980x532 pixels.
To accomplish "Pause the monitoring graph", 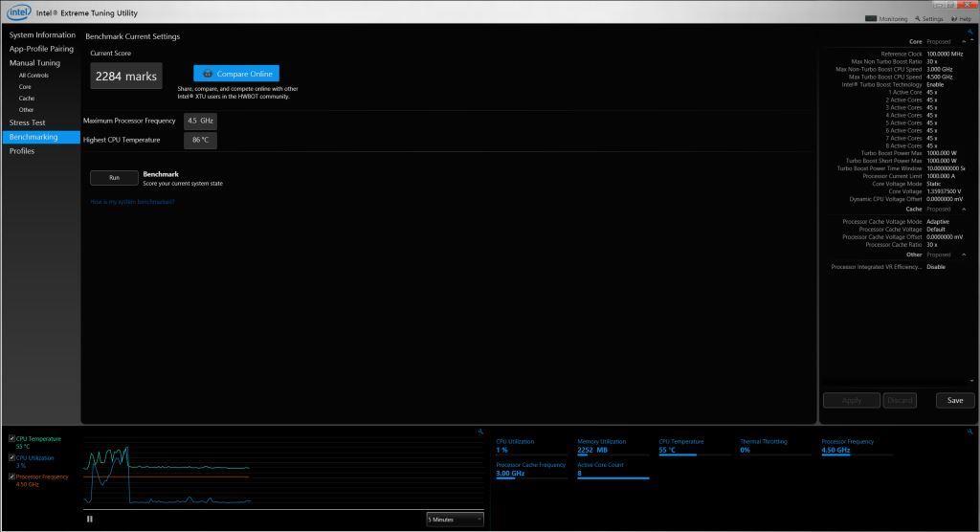I will tap(90, 519).
